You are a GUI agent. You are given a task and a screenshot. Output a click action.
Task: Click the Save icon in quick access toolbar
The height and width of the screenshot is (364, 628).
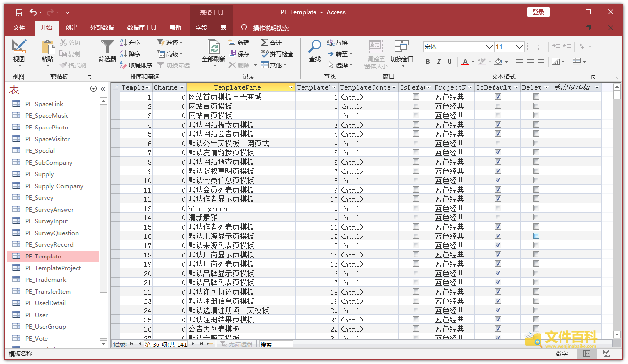(x=19, y=12)
